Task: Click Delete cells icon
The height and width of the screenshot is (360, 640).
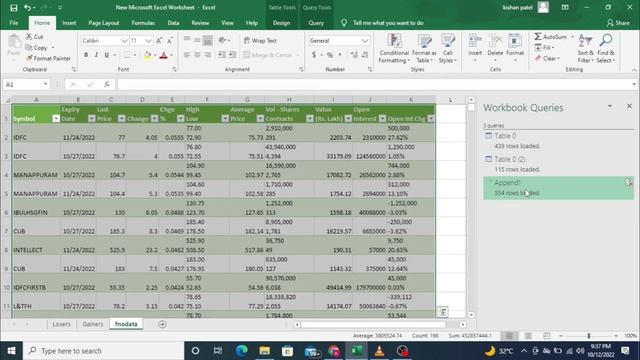Action: tap(495, 41)
